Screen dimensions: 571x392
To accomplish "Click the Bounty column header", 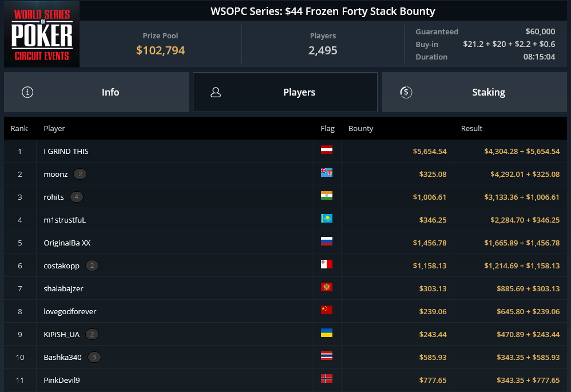I will [x=360, y=129].
